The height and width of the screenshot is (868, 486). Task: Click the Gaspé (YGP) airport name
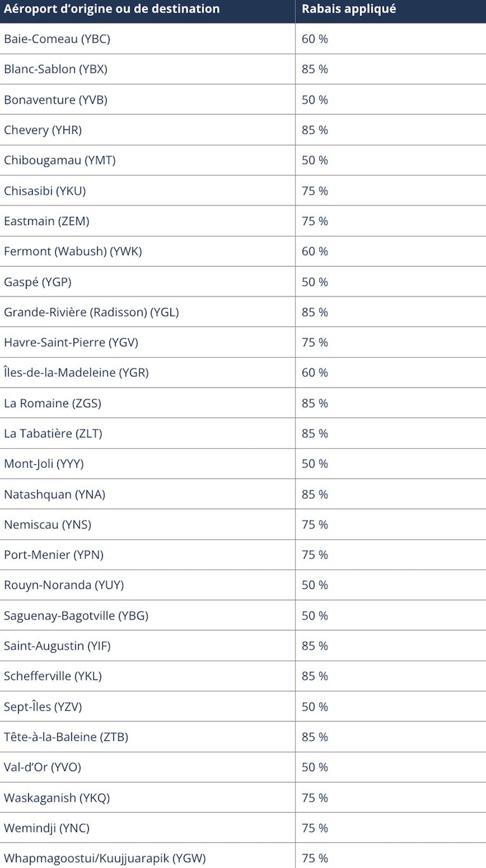pyautogui.click(x=37, y=282)
